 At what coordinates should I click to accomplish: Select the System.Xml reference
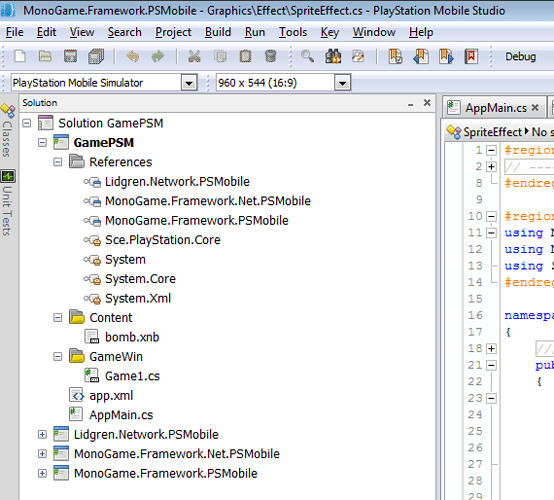coord(138,298)
